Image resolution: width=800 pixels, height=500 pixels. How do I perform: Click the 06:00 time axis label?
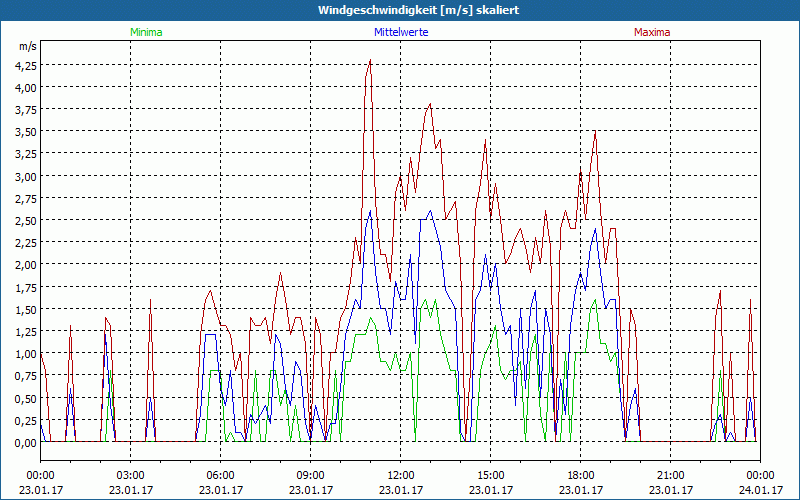220,476
